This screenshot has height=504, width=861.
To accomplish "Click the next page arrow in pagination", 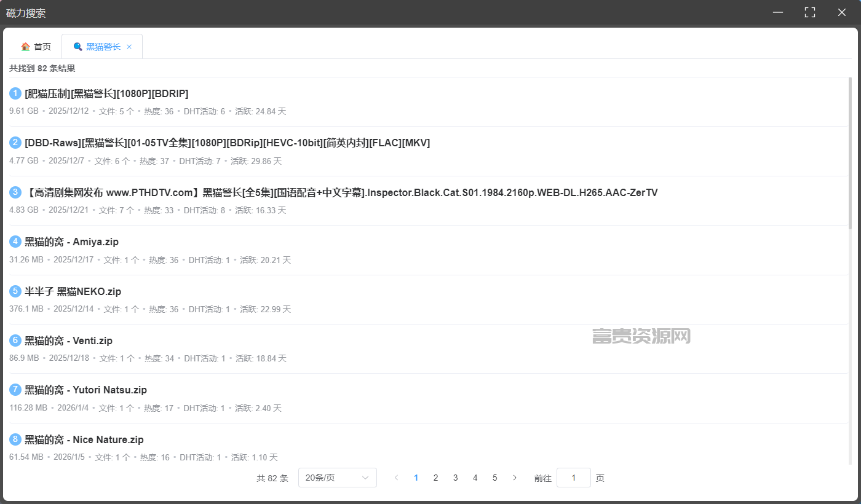I will point(515,478).
